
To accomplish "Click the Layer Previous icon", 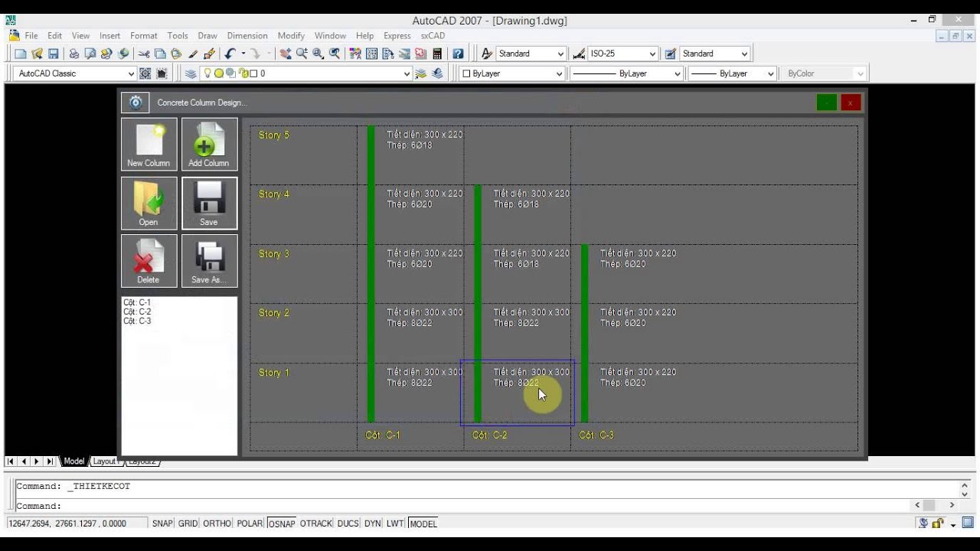I will point(437,73).
